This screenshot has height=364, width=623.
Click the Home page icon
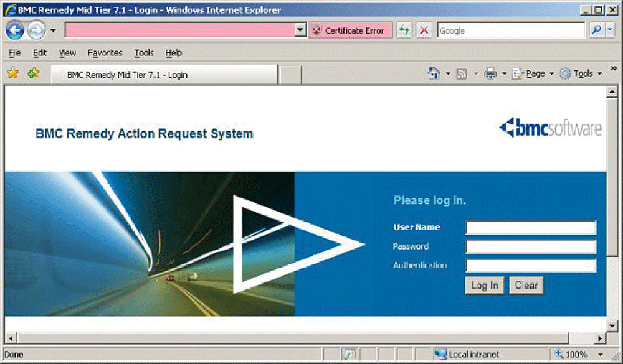pyautogui.click(x=434, y=73)
